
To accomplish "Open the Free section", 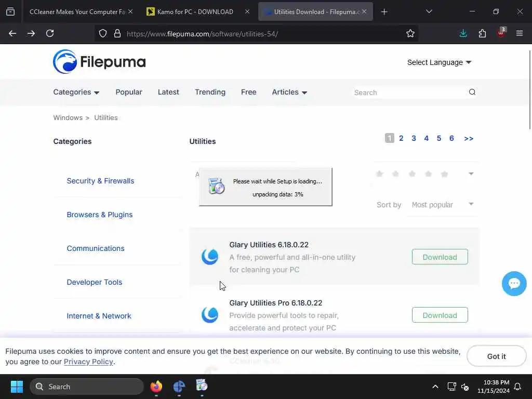I will (248, 92).
